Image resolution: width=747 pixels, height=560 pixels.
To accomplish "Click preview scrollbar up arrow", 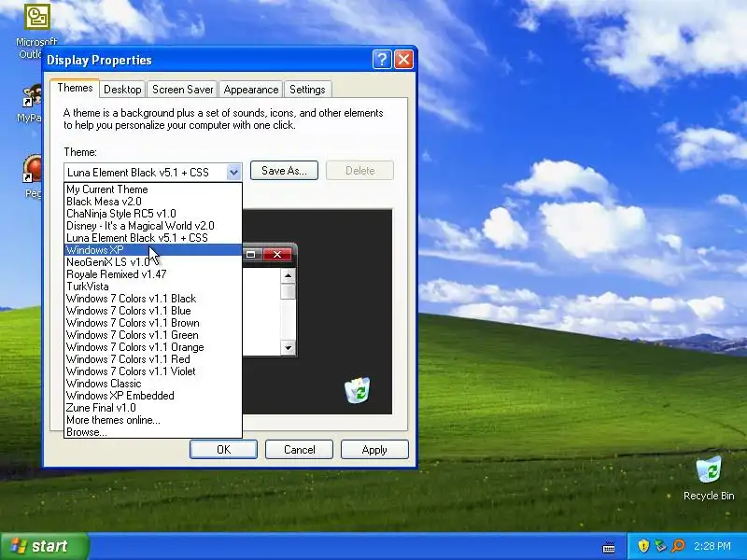I will pyautogui.click(x=288, y=276).
